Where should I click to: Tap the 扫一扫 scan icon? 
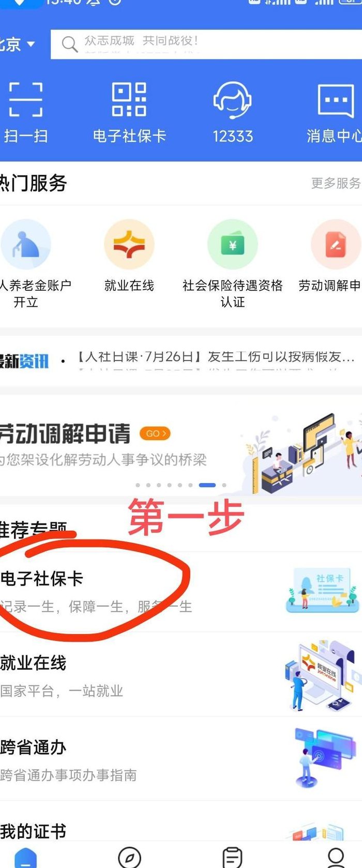[25, 99]
